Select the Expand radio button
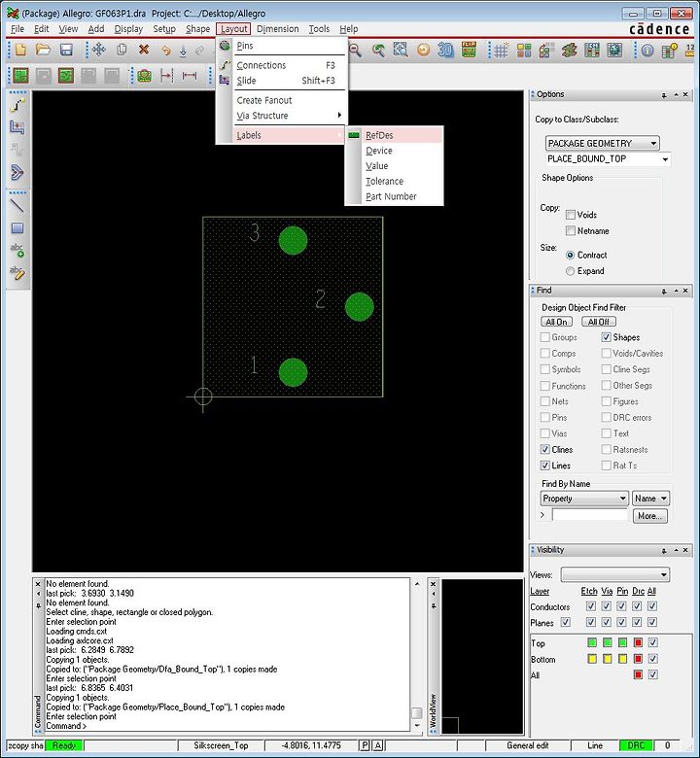Image resolution: width=700 pixels, height=758 pixels. click(570, 271)
